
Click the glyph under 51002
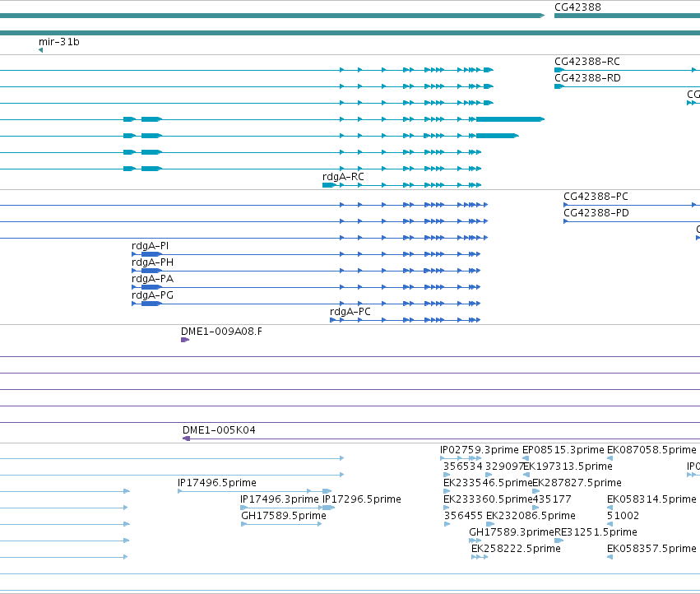pos(610,524)
